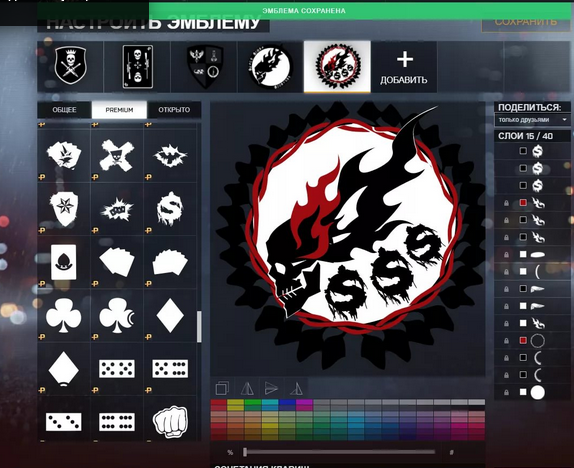Open the playing card skulls emblem
The image size is (574, 468).
click(x=138, y=67)
